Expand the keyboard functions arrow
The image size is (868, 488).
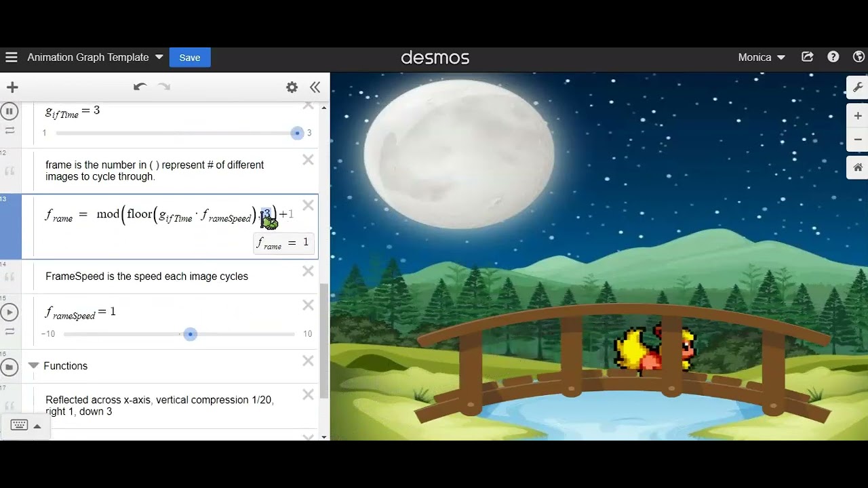pos(37,426)
